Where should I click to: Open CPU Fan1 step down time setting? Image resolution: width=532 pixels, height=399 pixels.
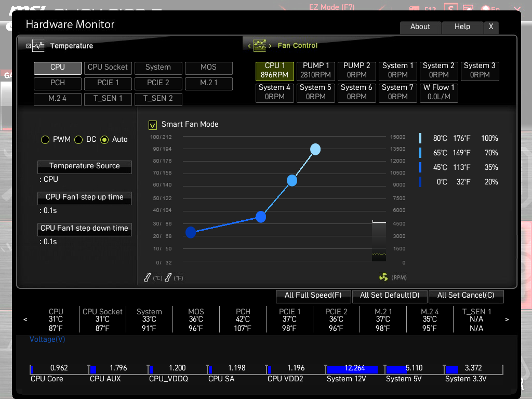click(85, 229)
